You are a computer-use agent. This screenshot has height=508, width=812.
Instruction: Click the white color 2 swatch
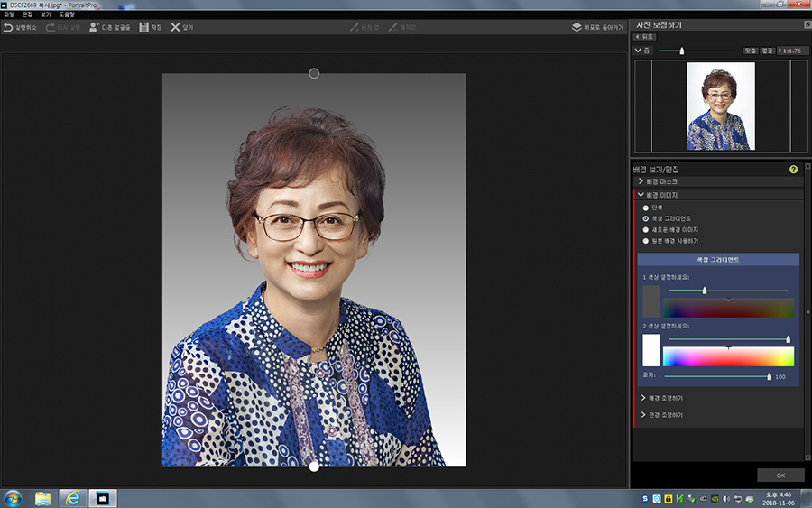(651, 350)
